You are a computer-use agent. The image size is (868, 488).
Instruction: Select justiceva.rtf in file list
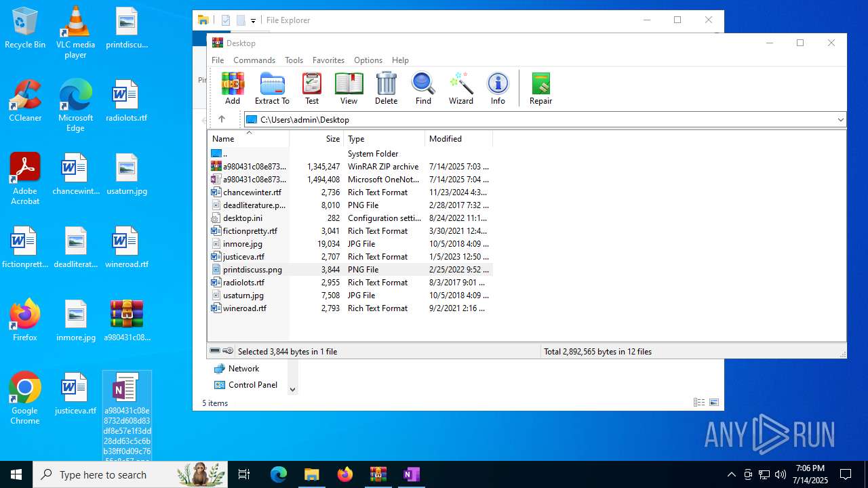(x=350, y=257)
